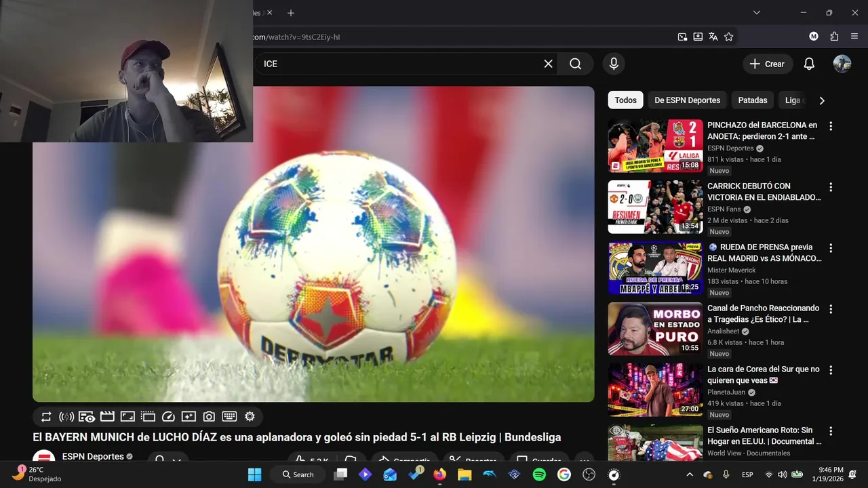Open the enhancer settings gear icon

tap(250, 417)
